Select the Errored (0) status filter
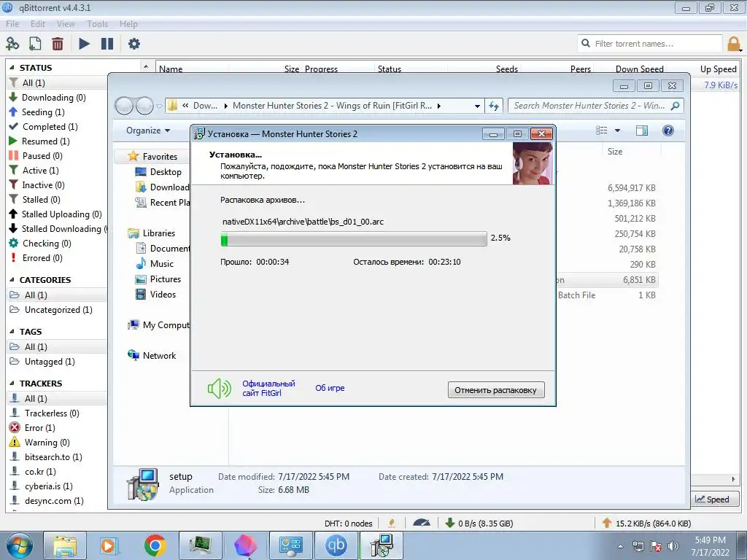Image resolution: width=747 pixels, height=560 pixels. [x=42, y=258]
